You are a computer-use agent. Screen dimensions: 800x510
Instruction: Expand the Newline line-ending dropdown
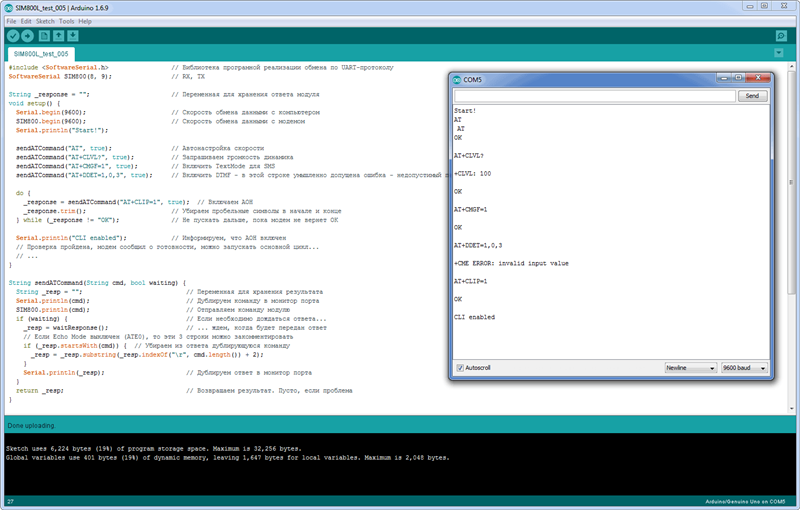coord(689,368)
